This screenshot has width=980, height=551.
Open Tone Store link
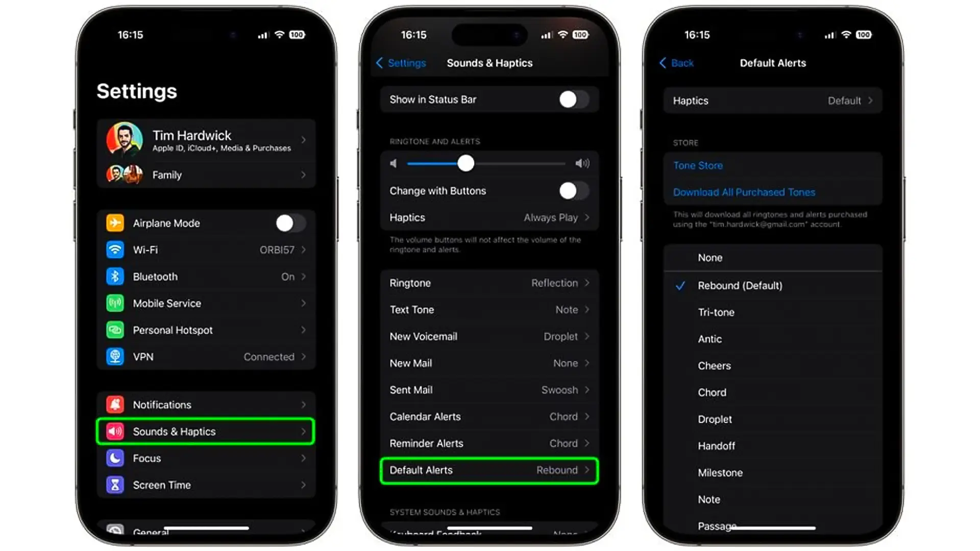[x=698, y=165]
